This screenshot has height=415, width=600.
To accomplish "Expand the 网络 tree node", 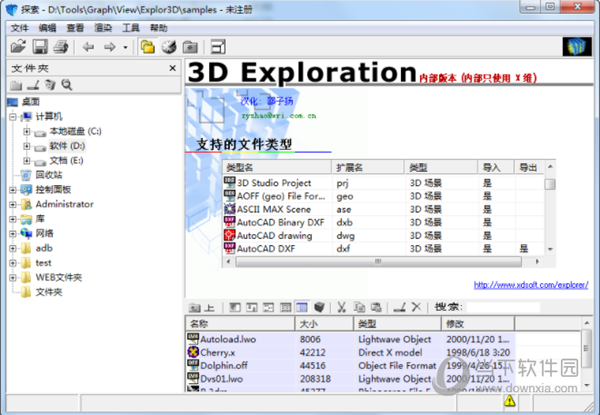I will [13, 233].
